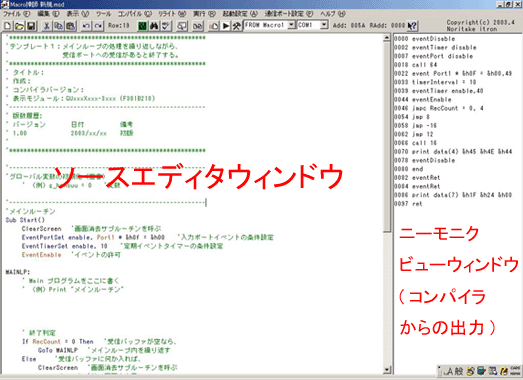Undo the last edit

[x=86, y=26]
